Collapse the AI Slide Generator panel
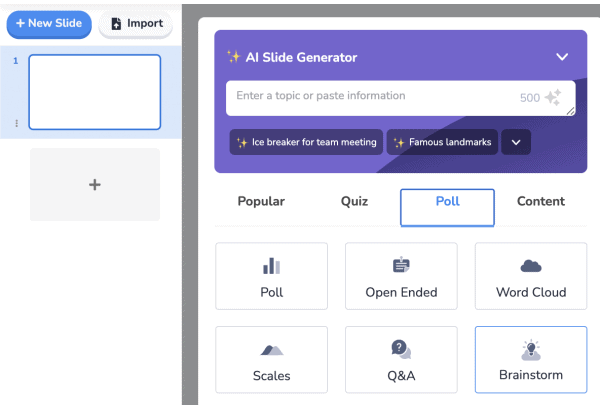 (562, 58)
